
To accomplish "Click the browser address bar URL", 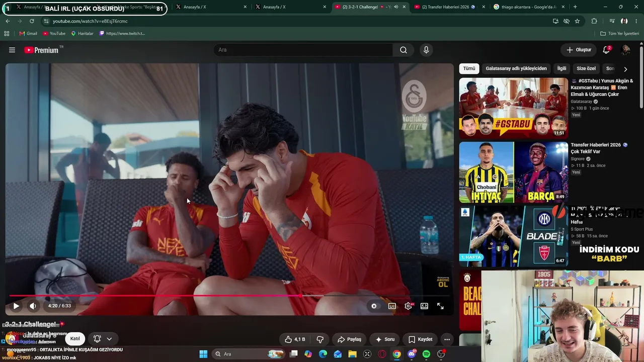I will tap(90, 21).
